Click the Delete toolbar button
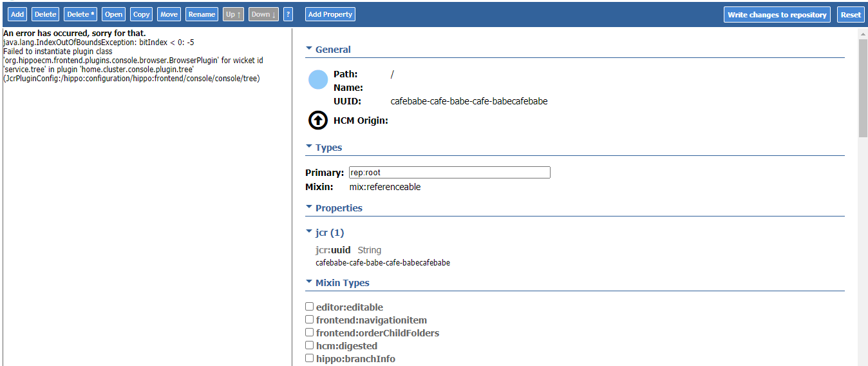868x366 pixels. pos(46,14)
